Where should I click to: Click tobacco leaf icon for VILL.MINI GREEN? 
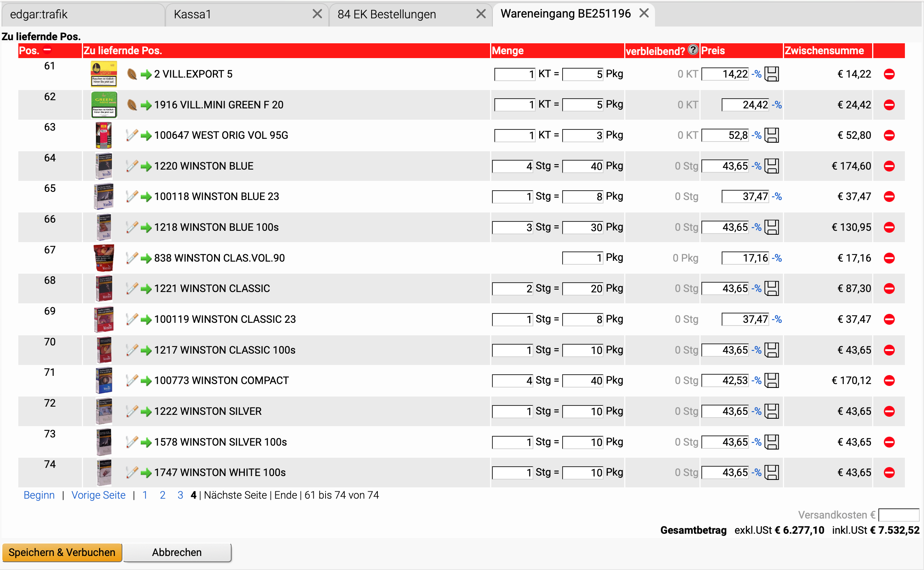[132, 105]
